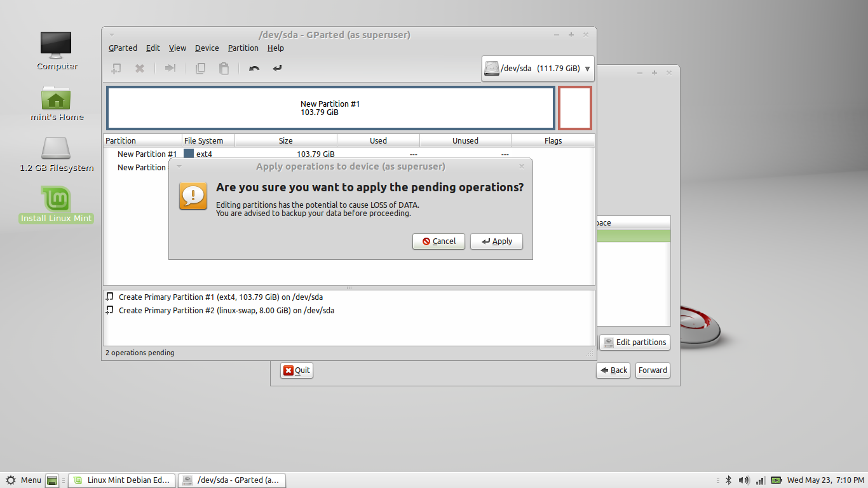Click Forward in the installer window
This screenshot has width=868, height=488.
[653, 370]
